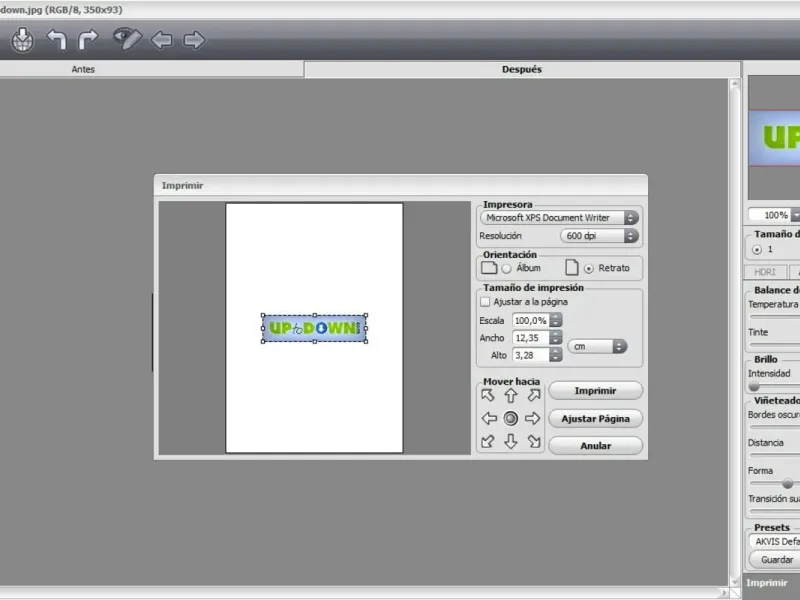Move print image to upper-right corner

pyautogui.click(x=534, y=395)
